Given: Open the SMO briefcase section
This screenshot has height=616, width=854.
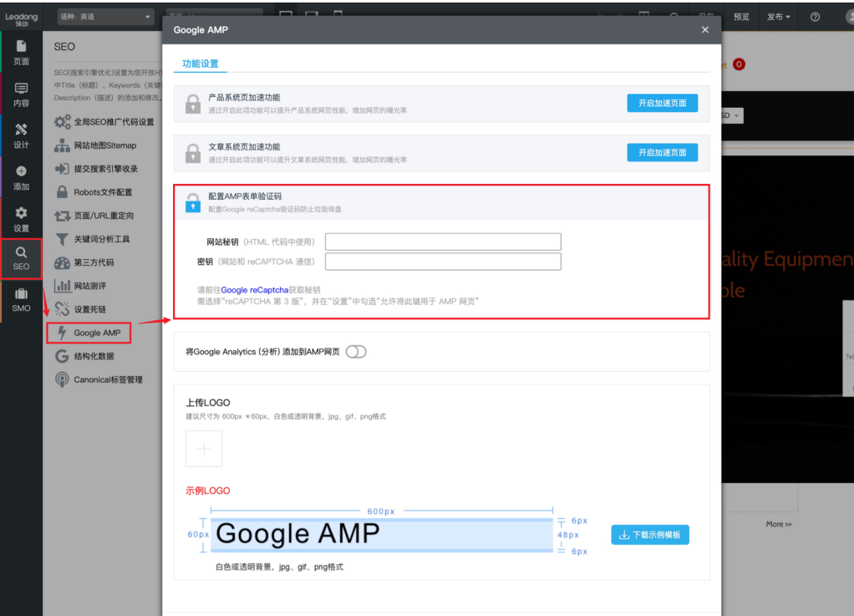Looking at the screenshot, I should tap(21, 300).
